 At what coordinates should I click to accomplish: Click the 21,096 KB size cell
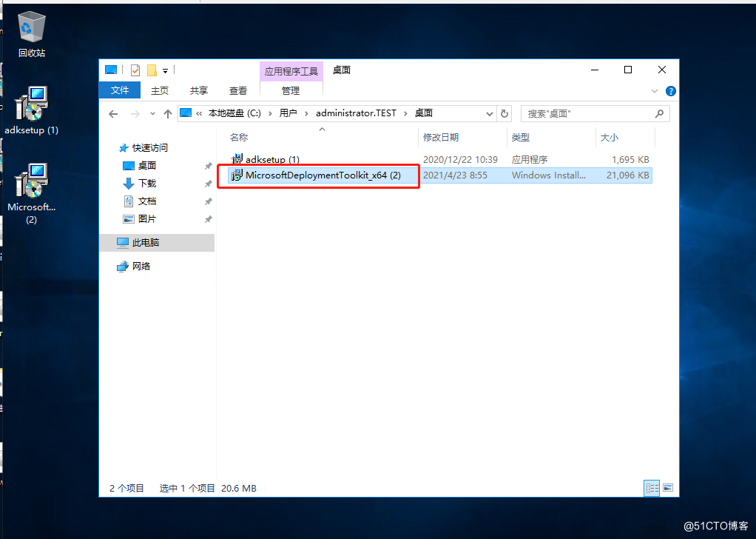point(628,175)
